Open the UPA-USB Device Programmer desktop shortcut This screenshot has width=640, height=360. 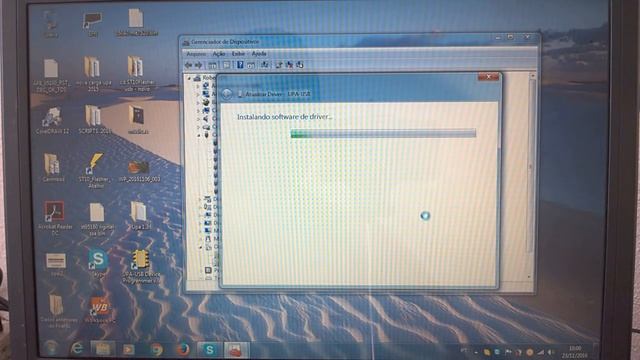coord(141,266)
